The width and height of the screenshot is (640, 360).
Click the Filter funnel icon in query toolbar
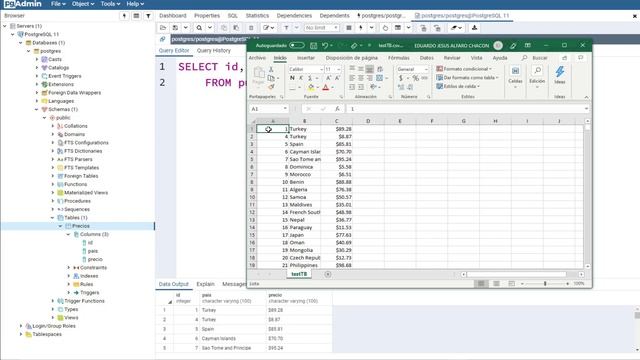click(286, 28)
